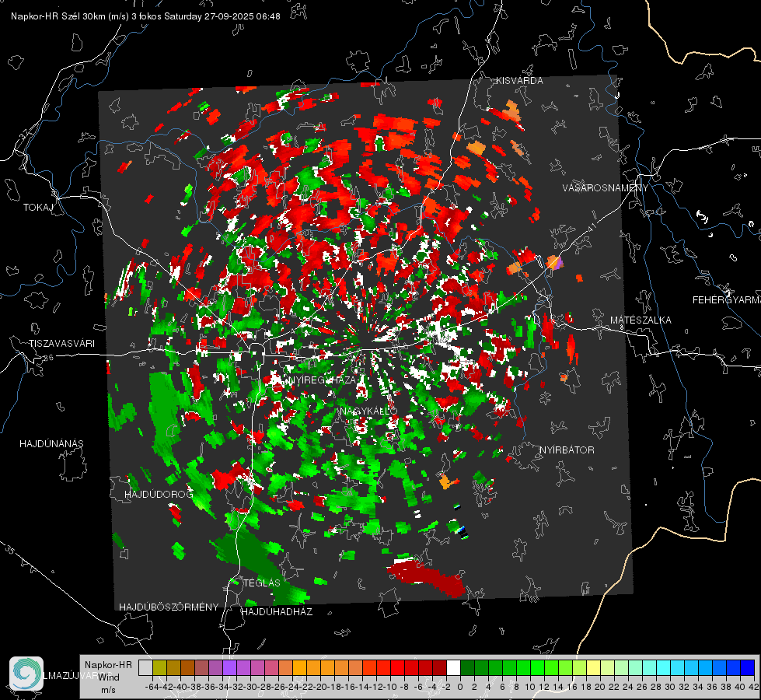
Task: Click the HAJDÚHADHÁZ town label
Action: point(277,612)
